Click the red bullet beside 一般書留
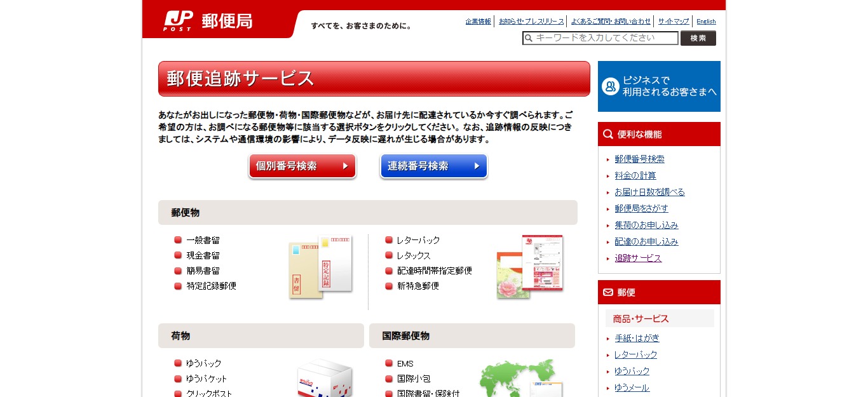Image resolution: width=868 pixels, height=397 pixels. 178,240
